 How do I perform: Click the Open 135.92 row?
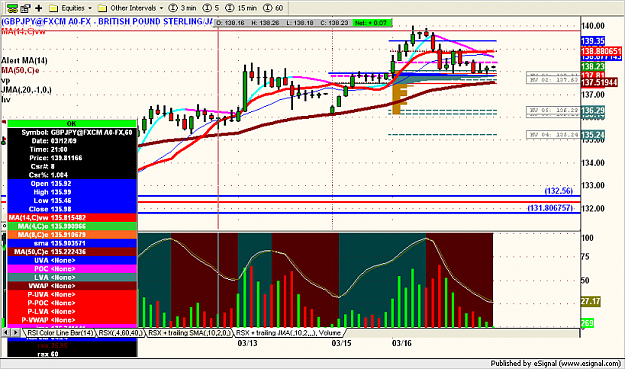point(72,183)
